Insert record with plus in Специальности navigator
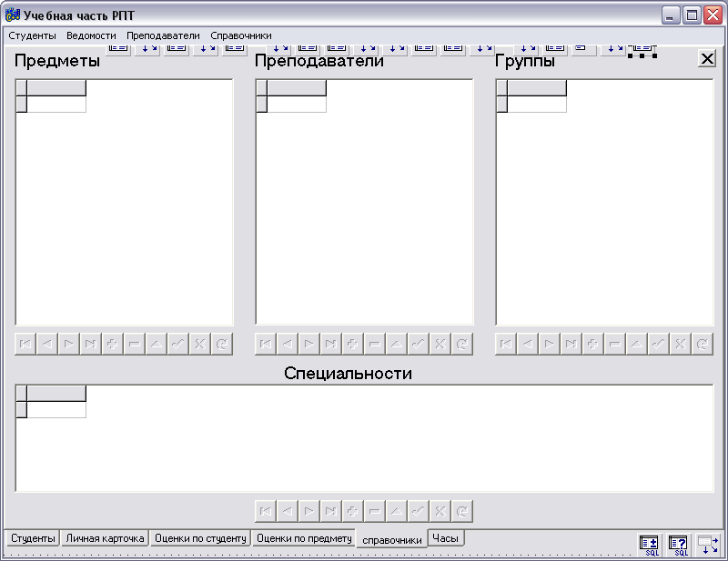 353,511
